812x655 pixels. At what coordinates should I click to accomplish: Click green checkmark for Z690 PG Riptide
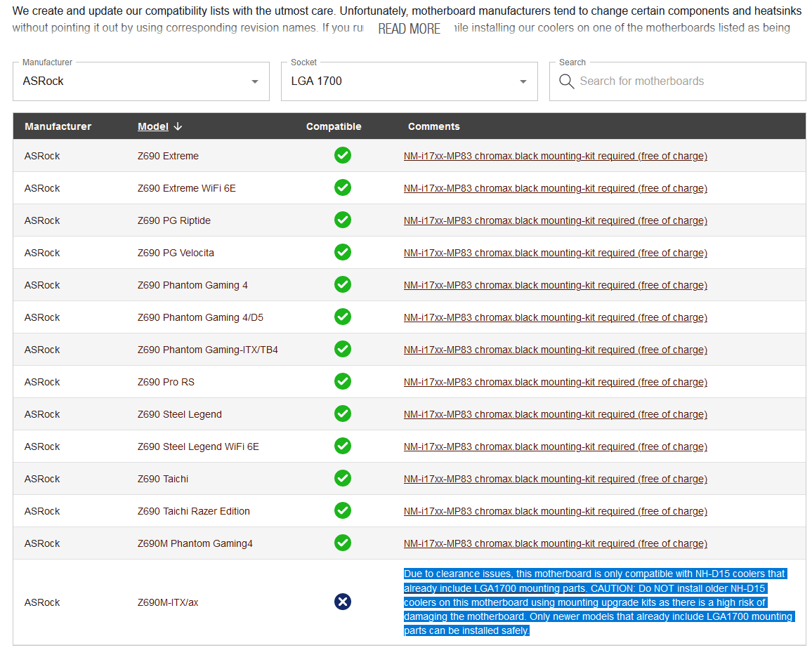[342, 220]
